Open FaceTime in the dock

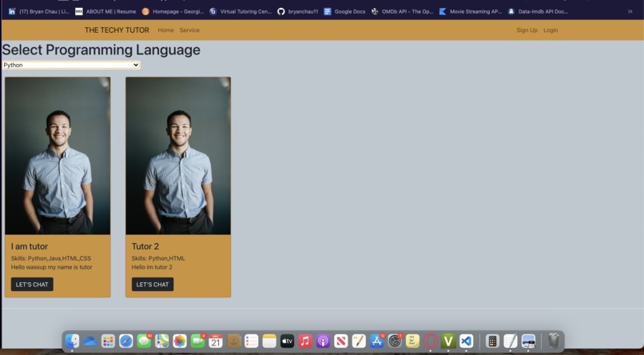(x=197, y=341)
